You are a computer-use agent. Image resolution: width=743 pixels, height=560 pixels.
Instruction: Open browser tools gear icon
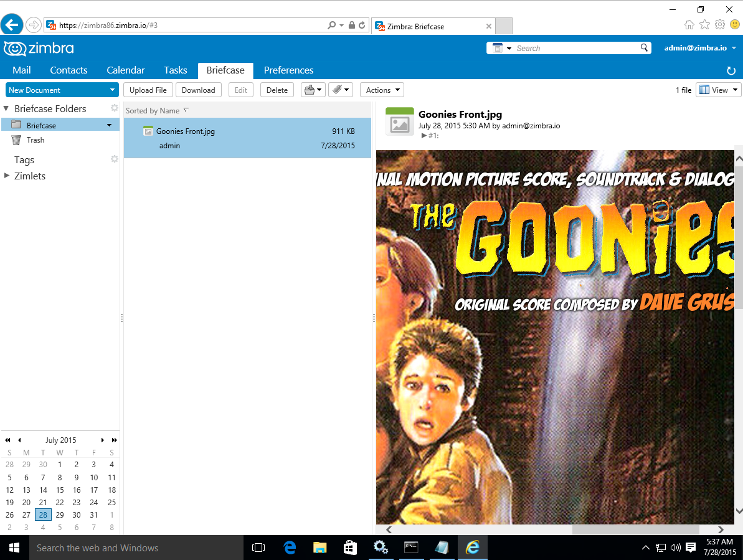[x=720, y=25]
